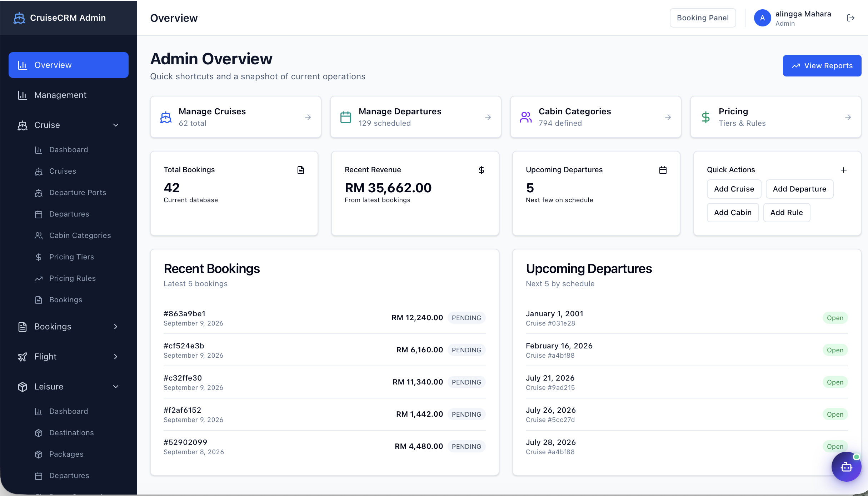
Task: Expand the Bookings sidebar section chevron
Action: coord(116,327)
